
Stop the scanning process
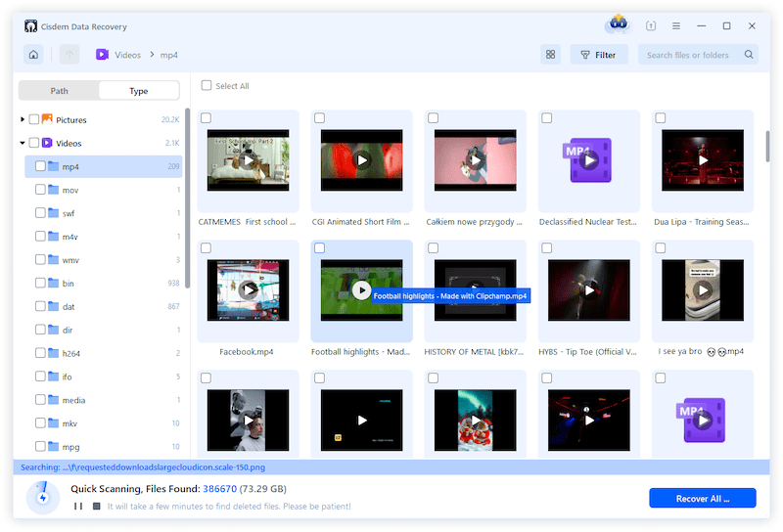pyautogui.click(x=96, y=506)
